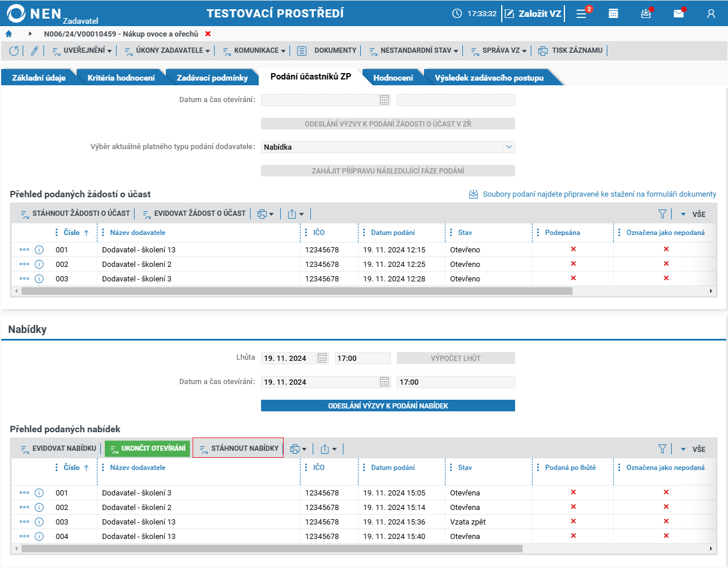The width and height of the screenshot is (728, 568).
Task: Open three-dot menu for offer row 002
Action: pos(24,507)
